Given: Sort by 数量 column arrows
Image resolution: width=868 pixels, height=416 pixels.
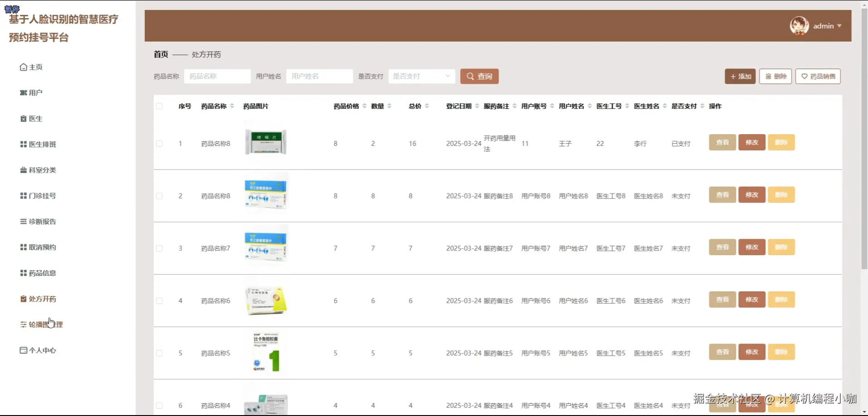Looking at the screenshot, I should tap(389, 106).
